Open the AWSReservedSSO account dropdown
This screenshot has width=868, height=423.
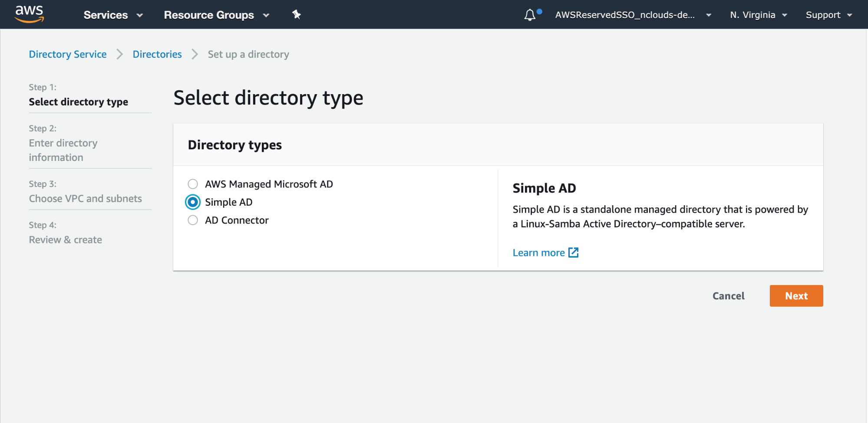tap(633, 15)
